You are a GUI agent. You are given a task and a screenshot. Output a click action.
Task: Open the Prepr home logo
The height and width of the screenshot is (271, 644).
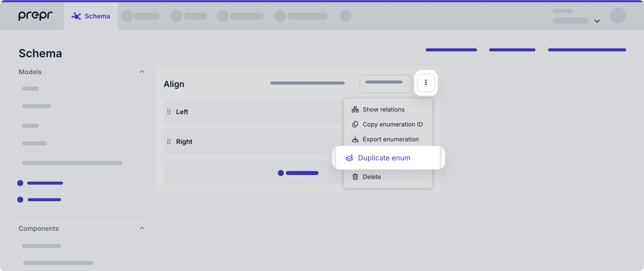(x=35, y=16)
